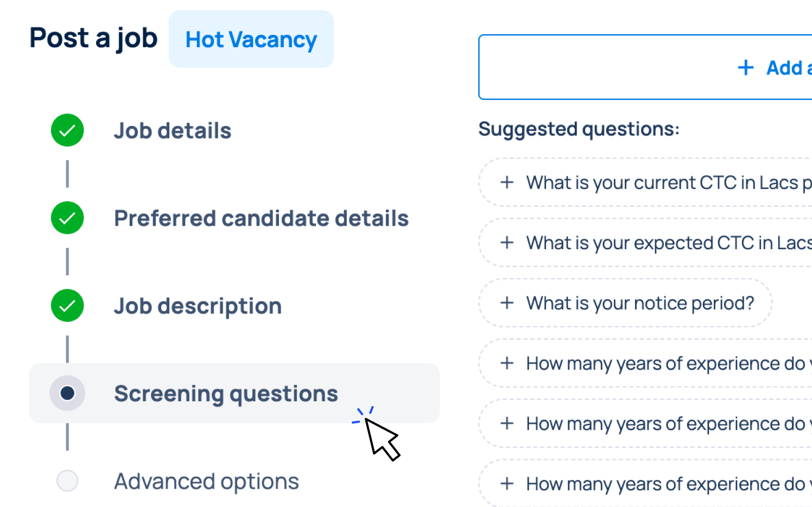Click the Add question box

click(x=645, y=68)
